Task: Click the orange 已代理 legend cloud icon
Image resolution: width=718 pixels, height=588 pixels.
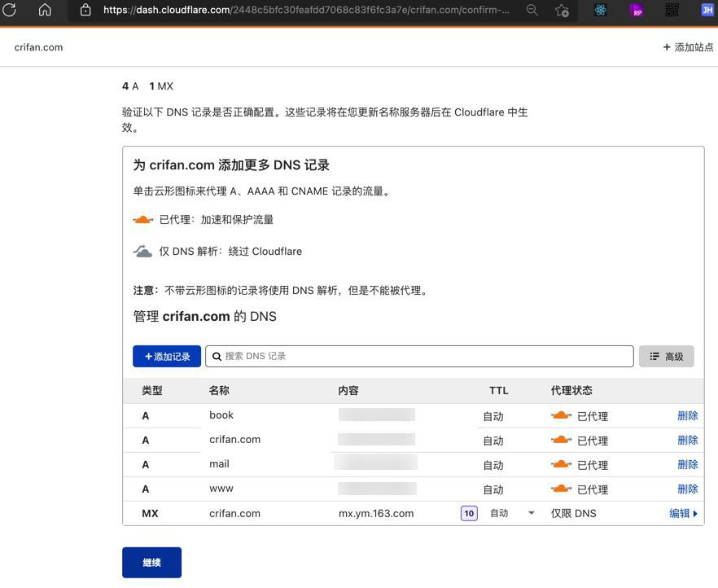Action: click(143, 220)
